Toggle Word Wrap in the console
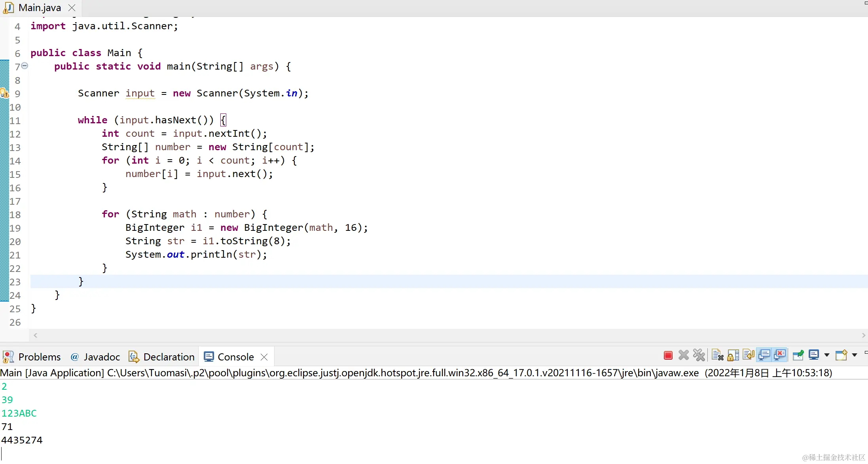Viewport: 868px width, 464px height. pyautogui.click(x=749, y=355)
